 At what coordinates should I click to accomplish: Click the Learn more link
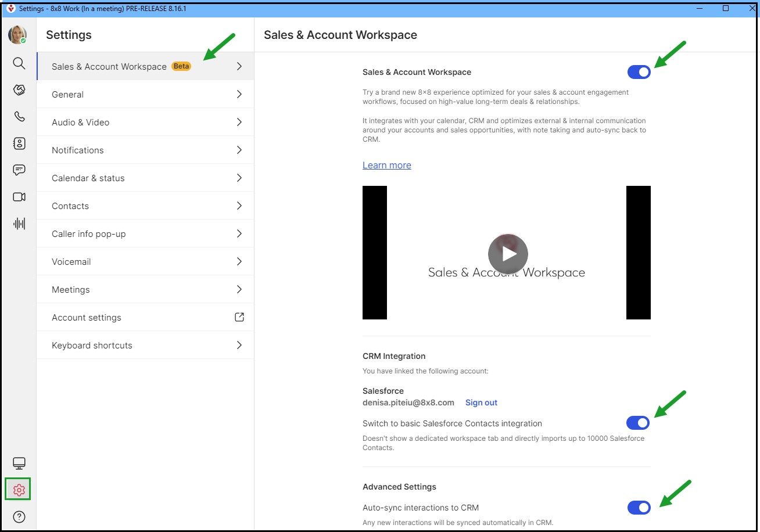(387, 165)
